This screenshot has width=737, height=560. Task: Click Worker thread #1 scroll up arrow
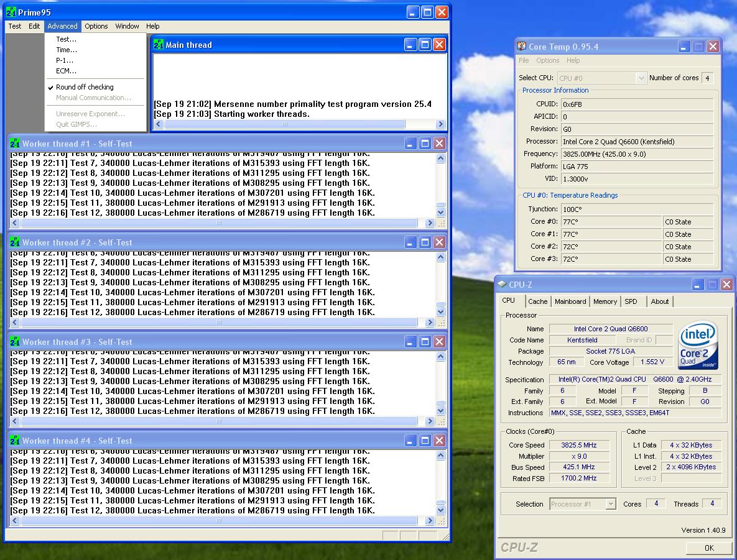(x=440, y=158)
